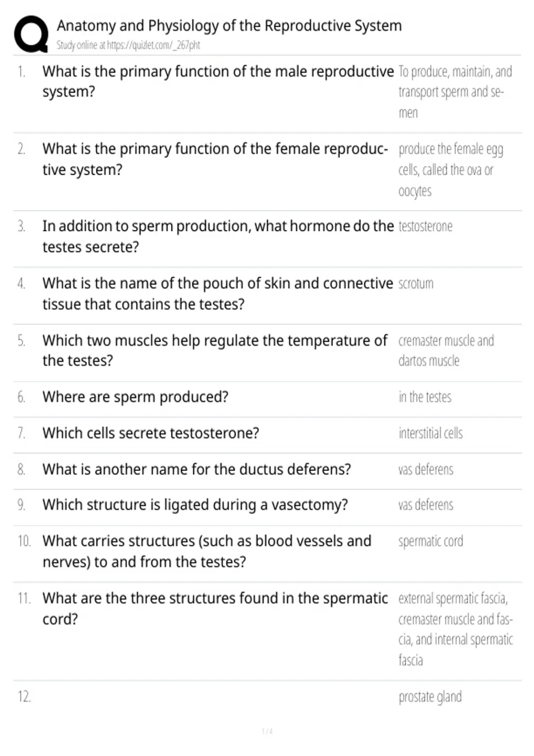This screenshot has height=756, width=534.
Task: Select answer 'cremaster muscle and dartos muscle'
Action: pyautogui.click(x=446, y=350)
